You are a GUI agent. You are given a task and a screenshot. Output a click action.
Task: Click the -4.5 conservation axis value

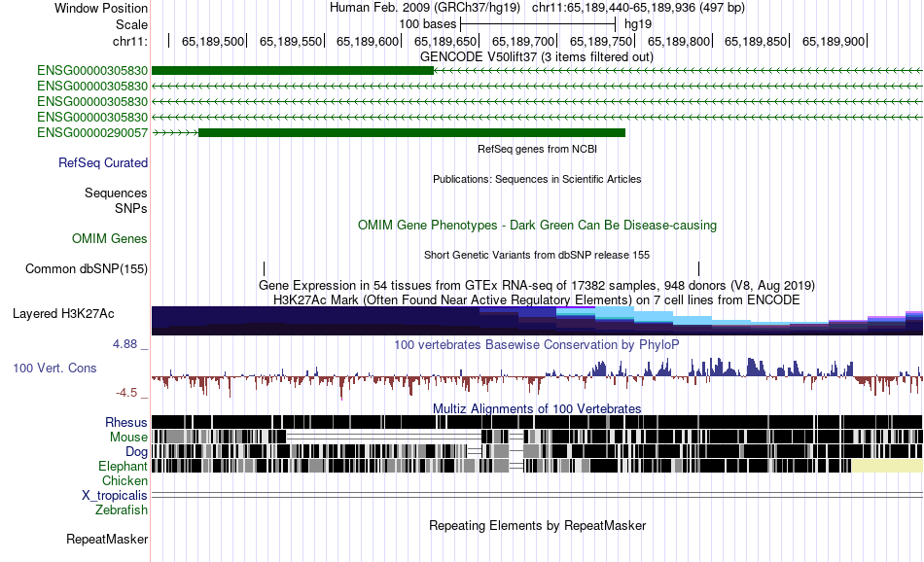tap(126, 393)
